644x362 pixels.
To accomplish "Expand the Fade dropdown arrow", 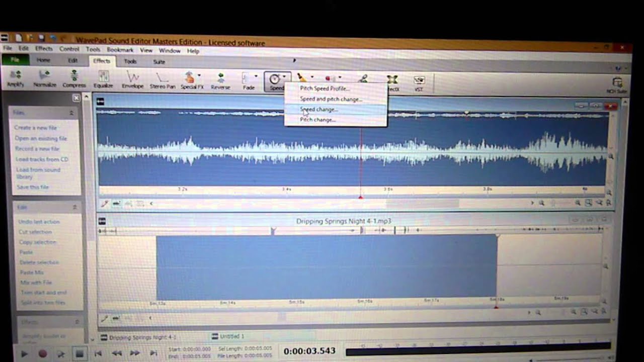I will 256,77.
